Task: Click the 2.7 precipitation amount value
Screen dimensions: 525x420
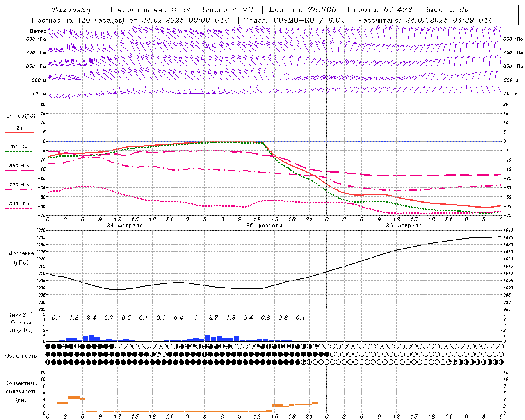Action: (x=213, y=318)
